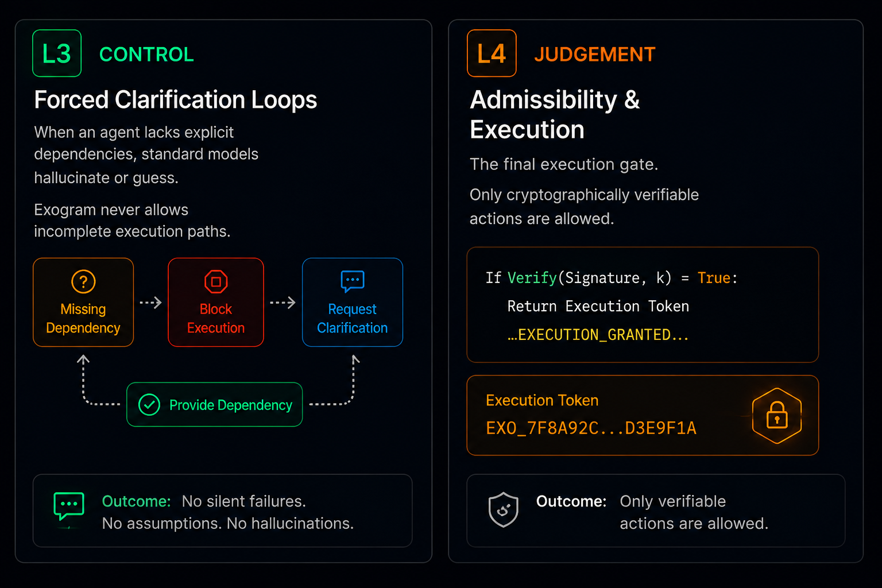The width and height of the screenshot is (882, 588).
Task: Click the Verify signature code block
Action: (643, 305)
